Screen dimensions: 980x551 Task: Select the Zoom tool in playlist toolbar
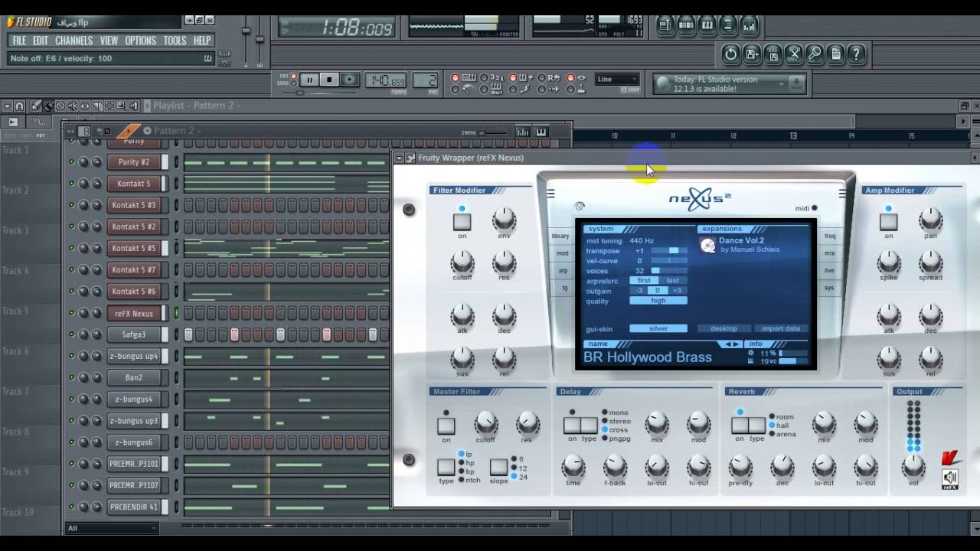122,106
